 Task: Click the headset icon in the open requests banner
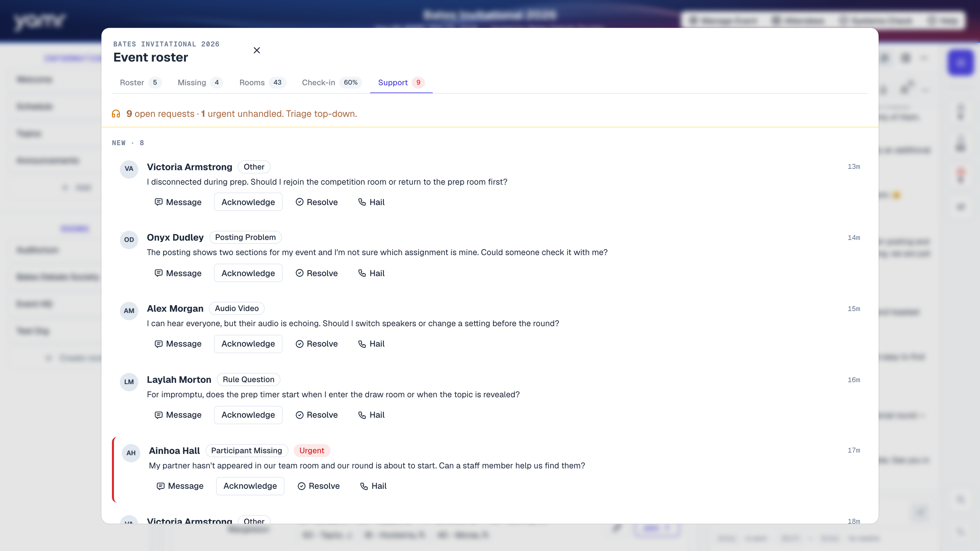pos(116,114)
